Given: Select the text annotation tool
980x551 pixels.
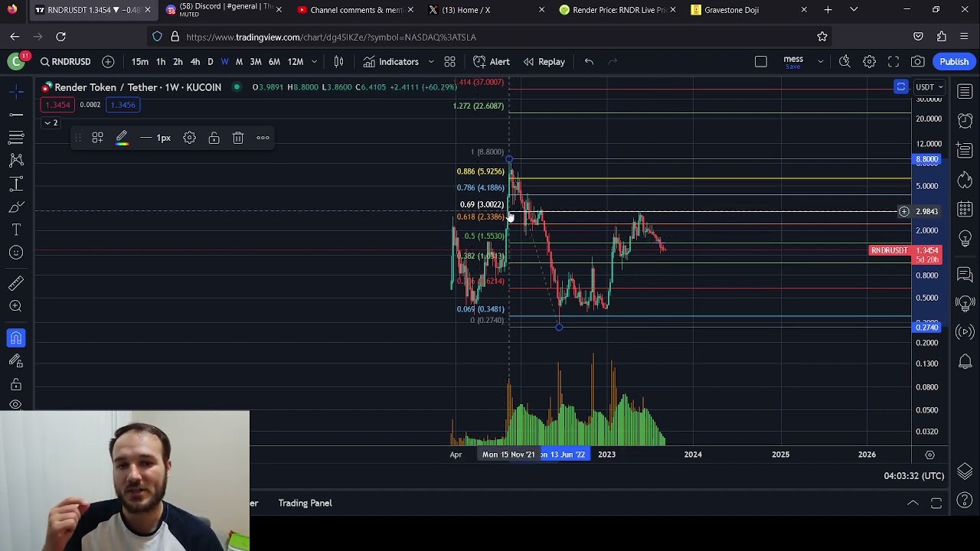Looking at the screenshot, I should (x=16, y=230).
